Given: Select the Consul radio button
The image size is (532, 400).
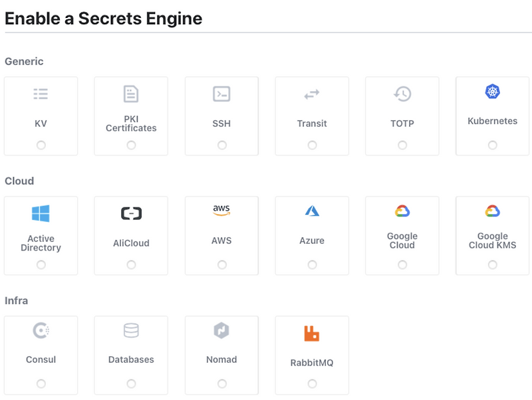Looking at the screenshot, I should (41, 383).
